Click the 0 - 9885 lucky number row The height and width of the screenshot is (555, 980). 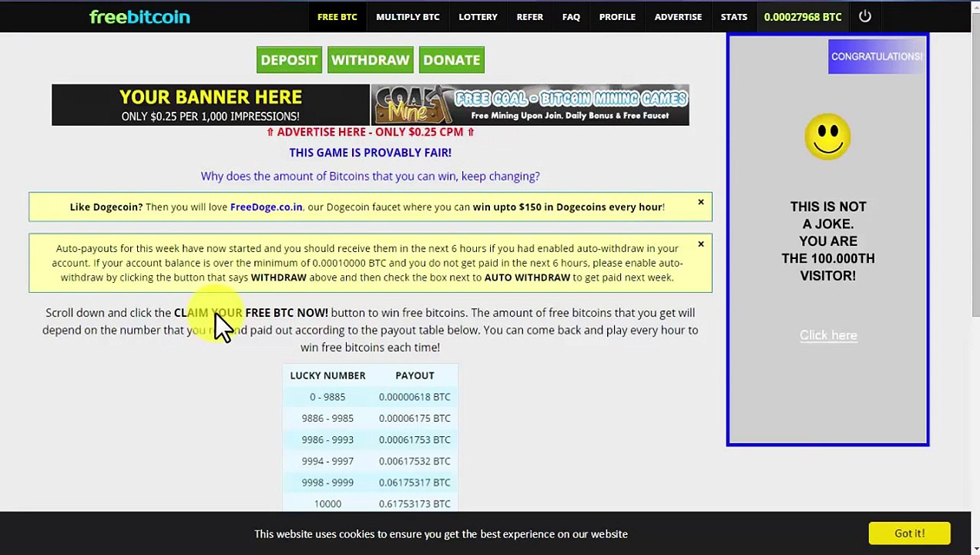click(x=370, y=397)
